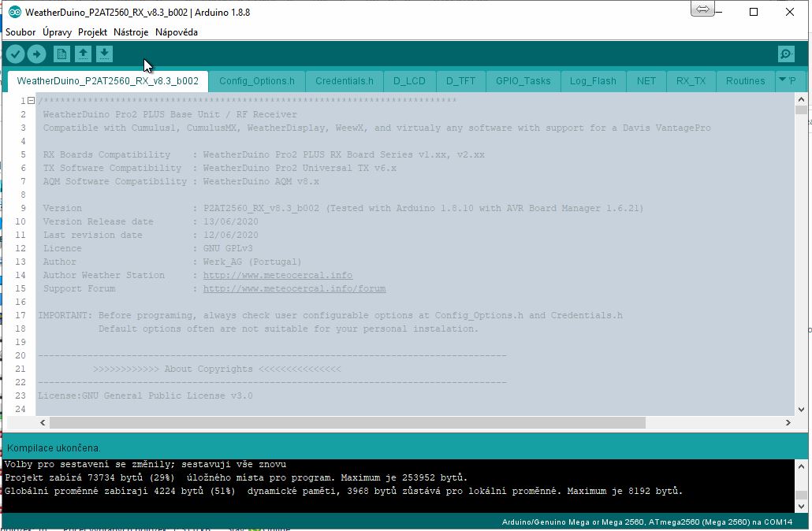The width and height of the screenshot is (812, 531).
Task: Collapse the comment block at line 1
Action: click(x=31, y=101)
